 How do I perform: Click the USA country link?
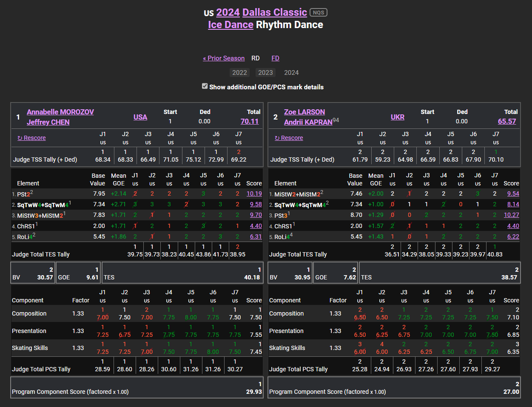click(x=140, y=117)
